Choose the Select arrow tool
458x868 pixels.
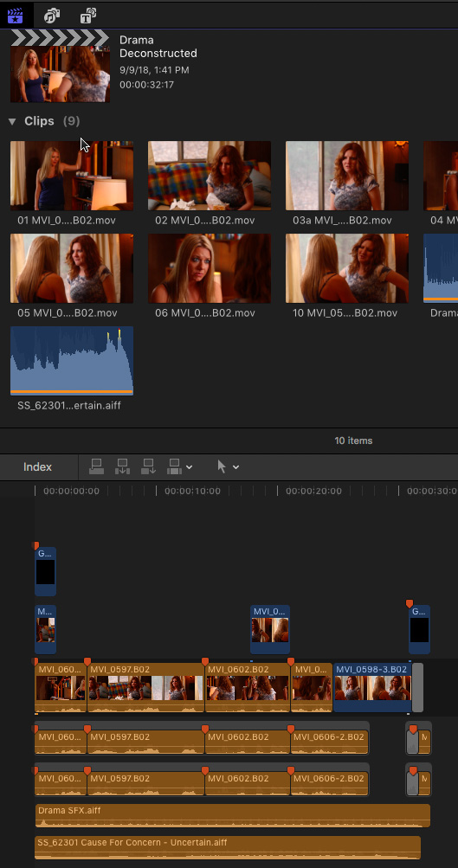[222, 466]
